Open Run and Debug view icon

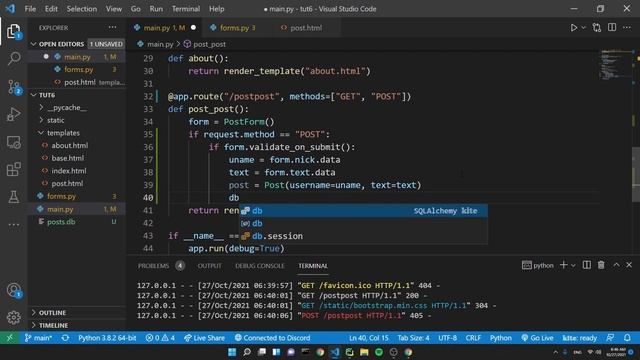(x=13, y=114)
